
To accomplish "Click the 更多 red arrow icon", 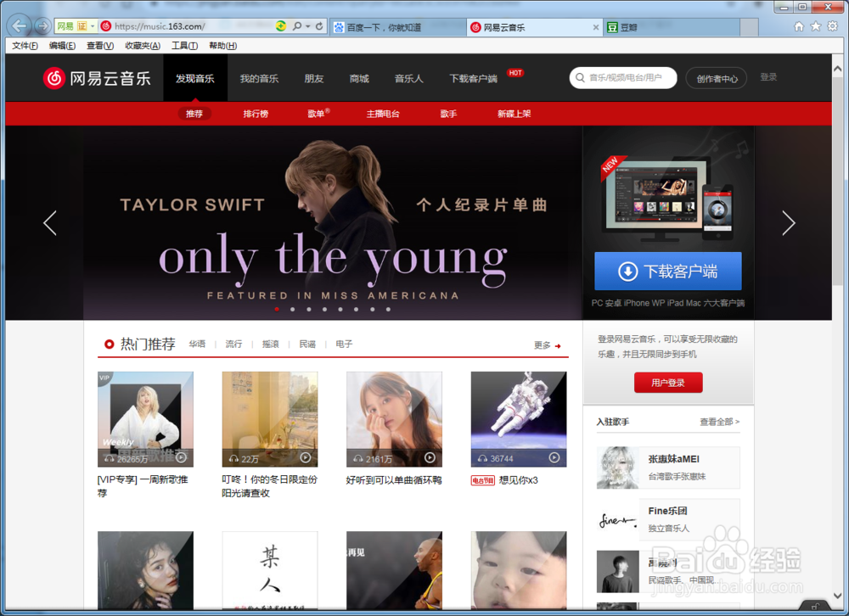I will [x=558, y=346].
